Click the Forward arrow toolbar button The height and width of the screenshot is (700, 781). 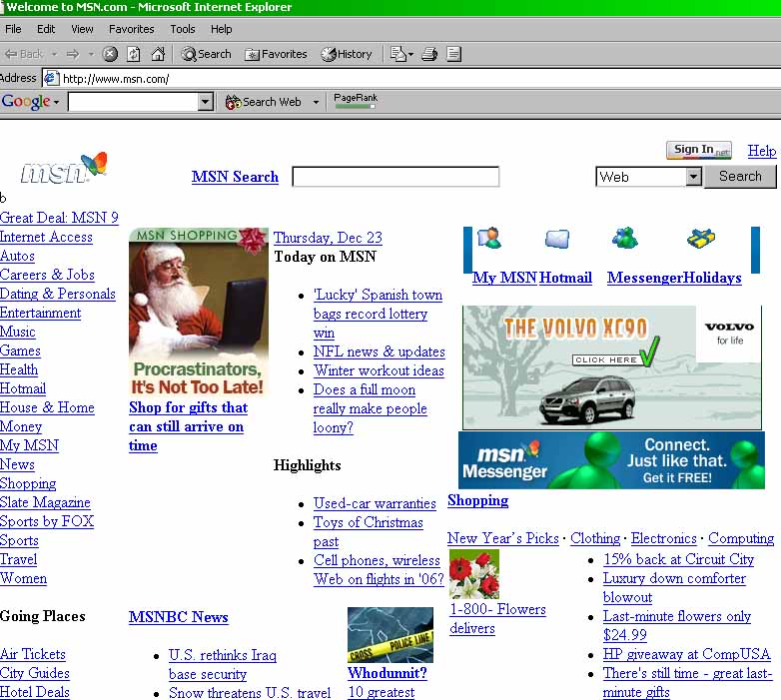coord(73,54)
